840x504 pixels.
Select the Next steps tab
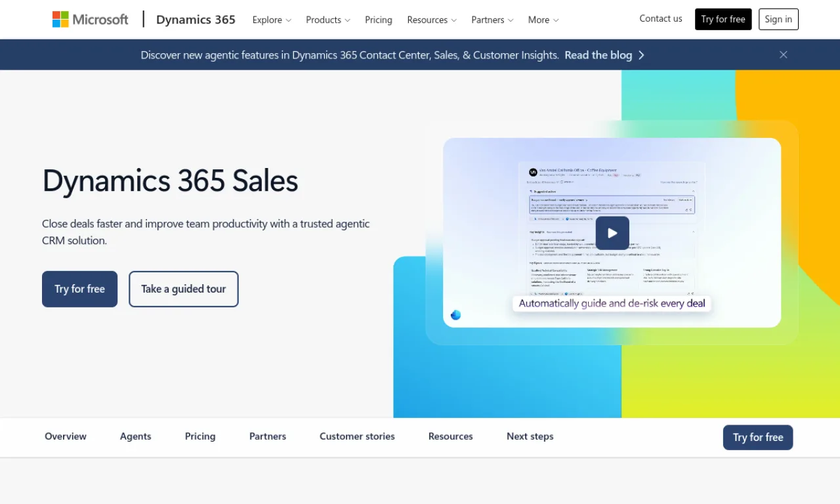tap(530, 436)
